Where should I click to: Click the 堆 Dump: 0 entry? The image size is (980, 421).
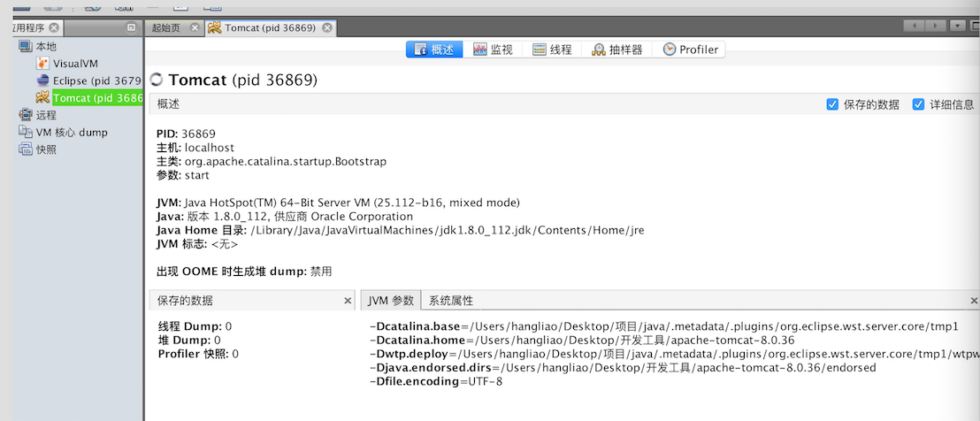[188, 340]
